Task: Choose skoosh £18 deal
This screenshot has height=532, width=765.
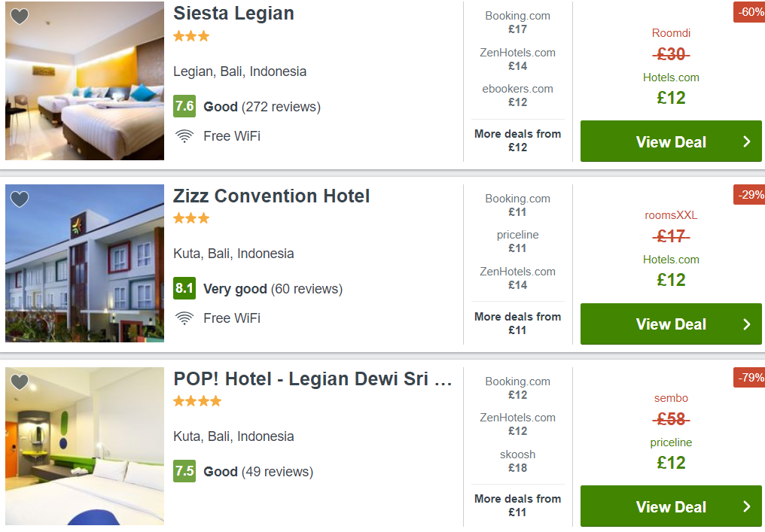Action: tap(517, 461)
